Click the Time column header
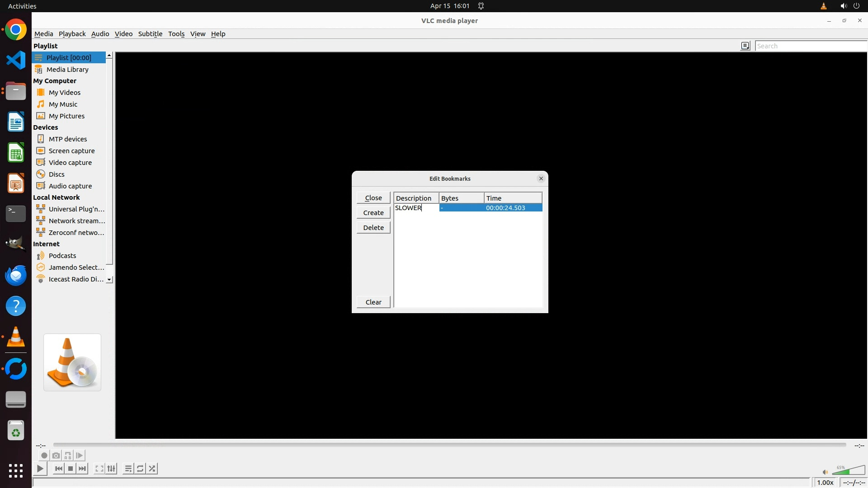This screenshot has width=868, height=488. coord(513,198)
